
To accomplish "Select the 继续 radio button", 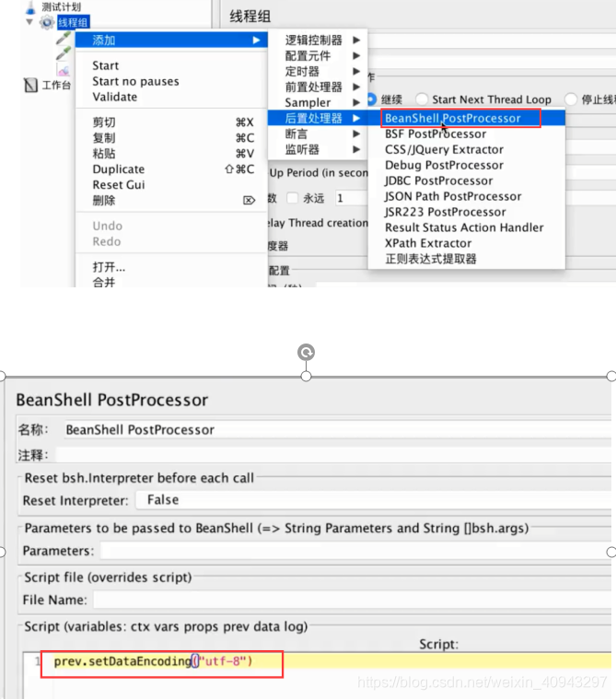I will pos(371,99).
